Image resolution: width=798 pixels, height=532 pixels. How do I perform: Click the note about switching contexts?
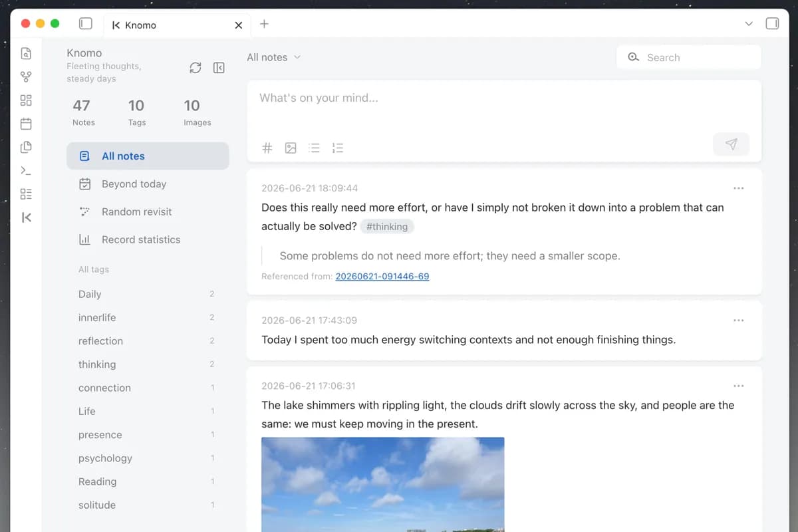tap(468, 340)
